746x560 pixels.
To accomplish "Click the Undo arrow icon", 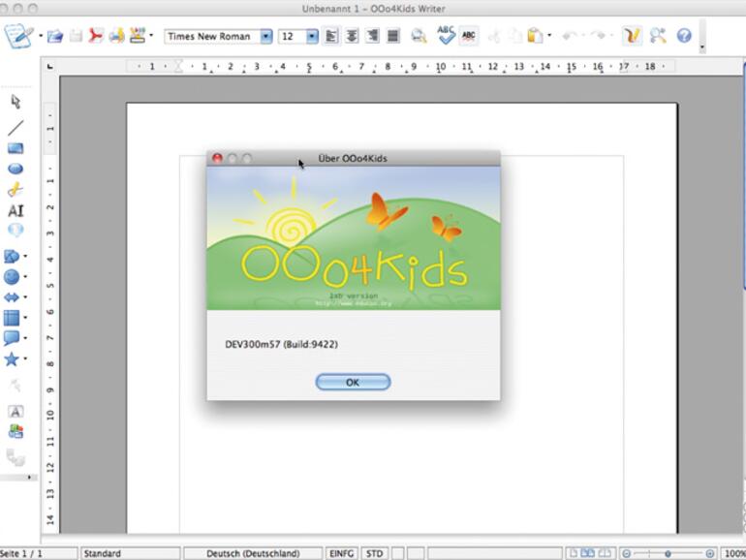I will click(x=571, y=36).
